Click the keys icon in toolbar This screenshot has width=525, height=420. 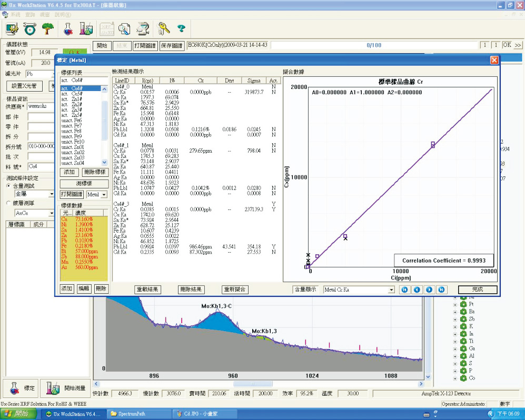click(163, 28)
